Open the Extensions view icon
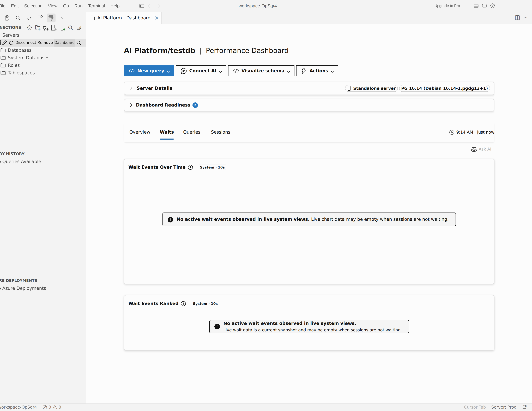This screenshot has width=532, height=411. coord(40,18)
